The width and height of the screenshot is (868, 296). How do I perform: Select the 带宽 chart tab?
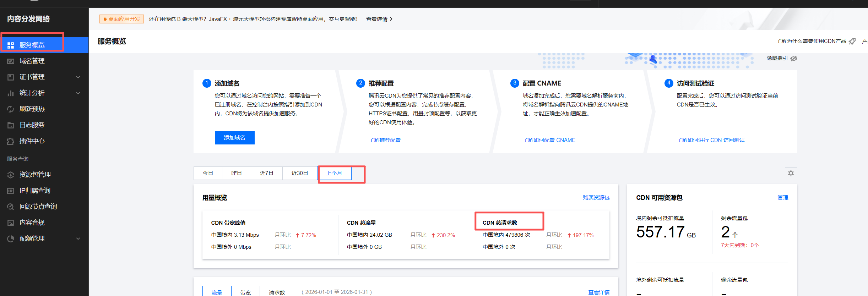[x=245, y=292]
